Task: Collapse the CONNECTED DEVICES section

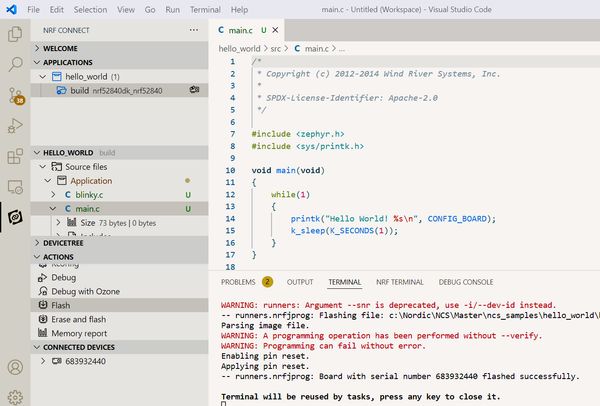Action: click(x=37, y=347)
